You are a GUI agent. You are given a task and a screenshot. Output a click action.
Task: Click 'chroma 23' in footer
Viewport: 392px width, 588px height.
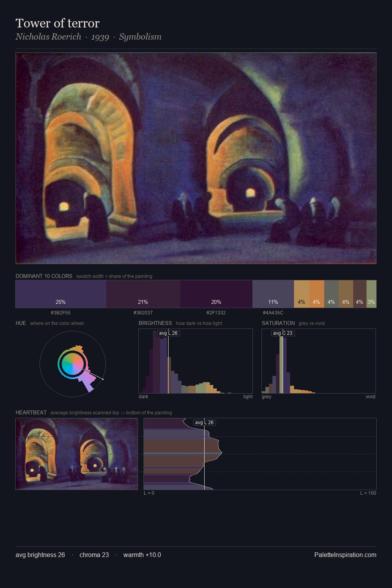click(94, 555)
